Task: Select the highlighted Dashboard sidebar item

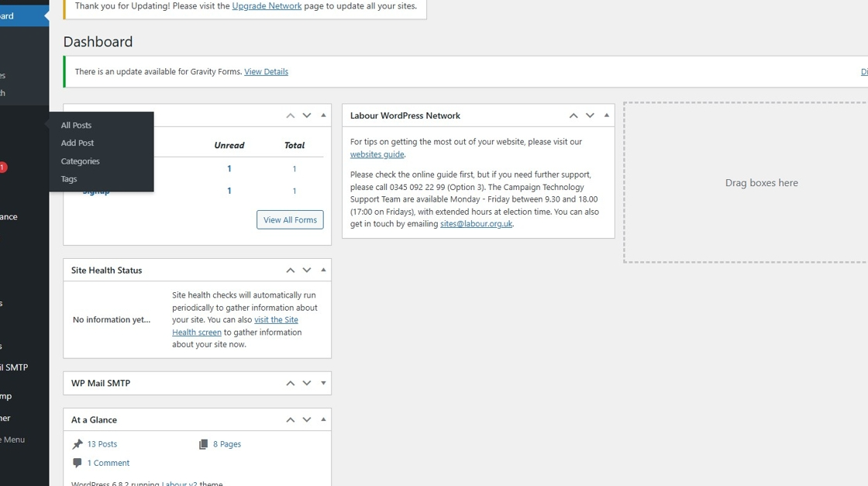Action: (x=24, y=16)
